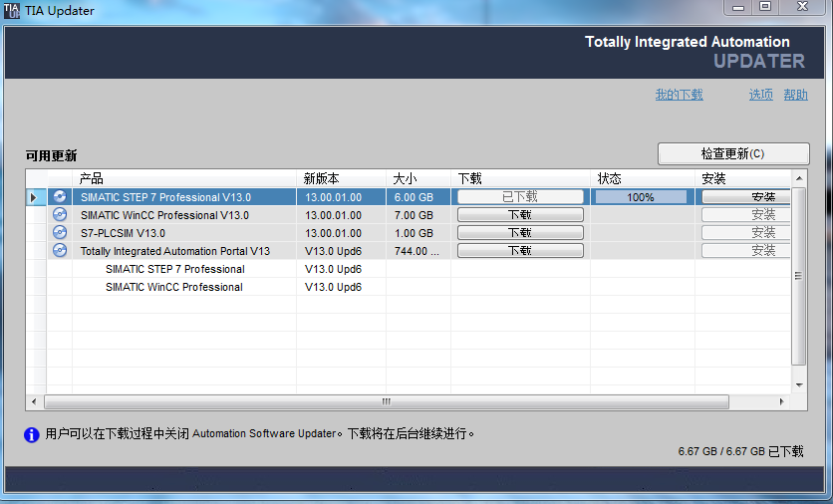Viewport: 833px width, 504px height.
Task: Click the 已下载 button for STEP 7 Professional
Action: tap(520, 197)
